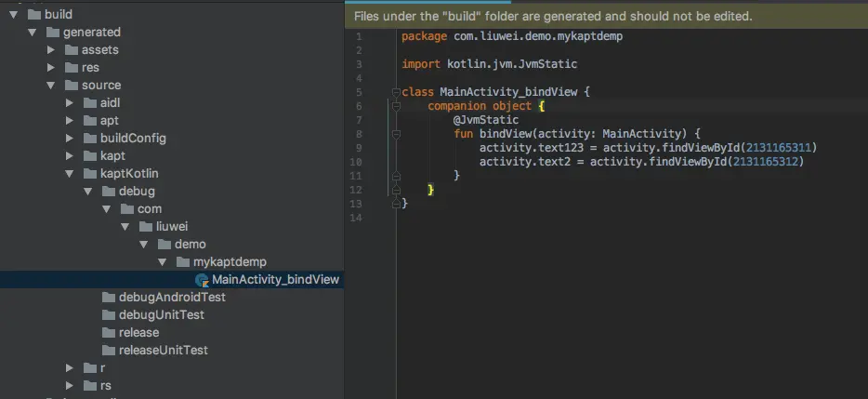Collapse the kaptKotlin folder arrow
This screenshot has height=399, width=868.
point(69,174)
